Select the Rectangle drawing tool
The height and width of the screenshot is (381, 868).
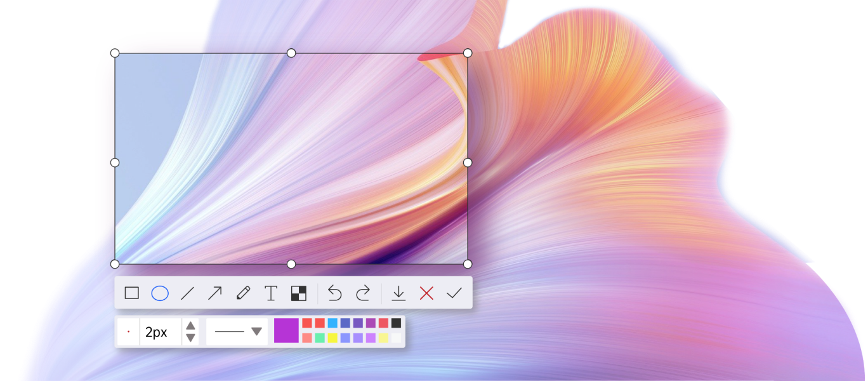click(x=131, y=293)
